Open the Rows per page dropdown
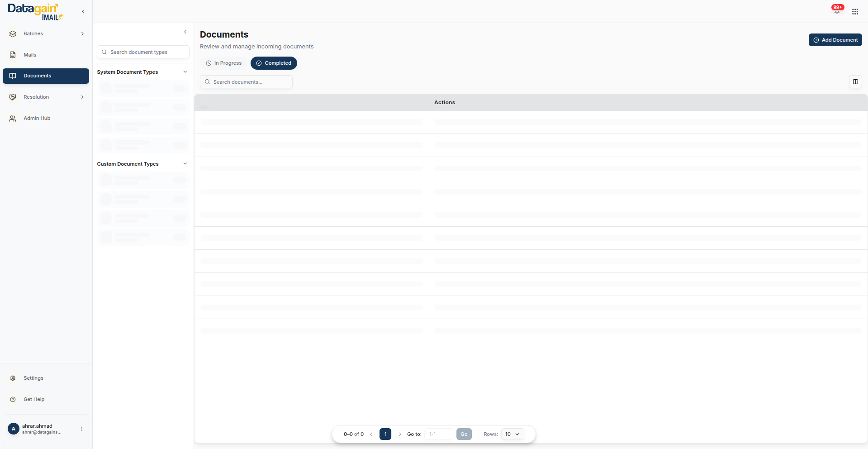The width and height of the screenshot is (868, 449). tap(512, 434)
